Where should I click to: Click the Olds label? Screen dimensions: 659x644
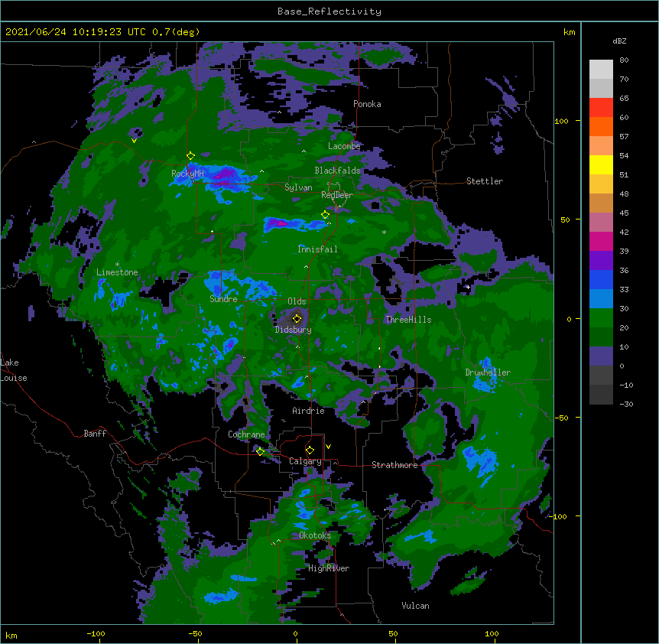297,301
